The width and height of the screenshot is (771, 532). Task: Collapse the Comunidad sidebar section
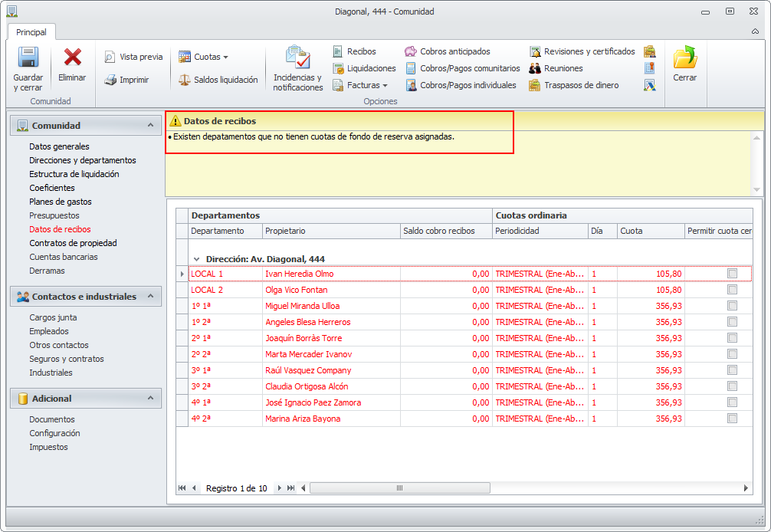click(x=150, y=126)
